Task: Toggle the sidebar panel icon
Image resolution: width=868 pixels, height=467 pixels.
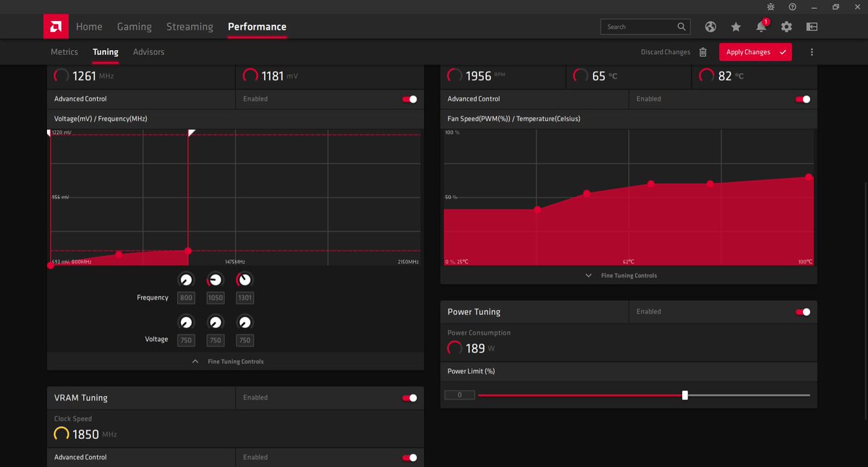Action: (x=812, y=27)
